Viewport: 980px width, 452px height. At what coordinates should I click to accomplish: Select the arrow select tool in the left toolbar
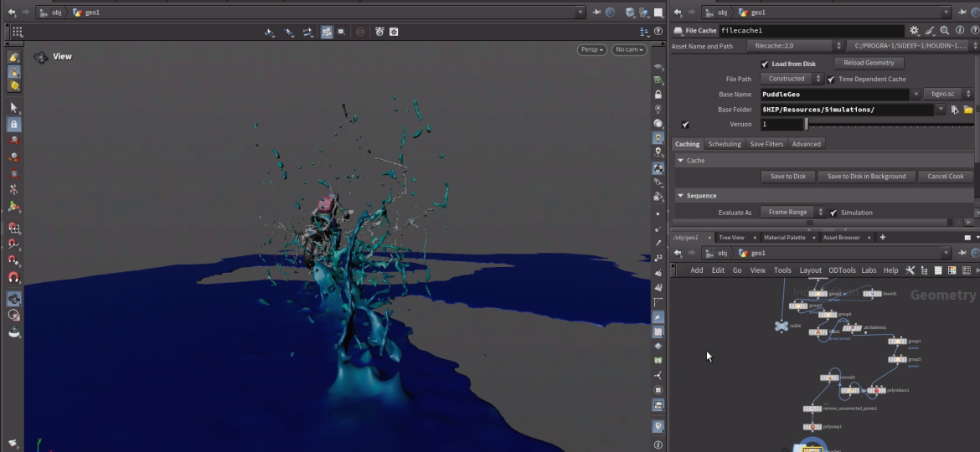click(13, 107)
